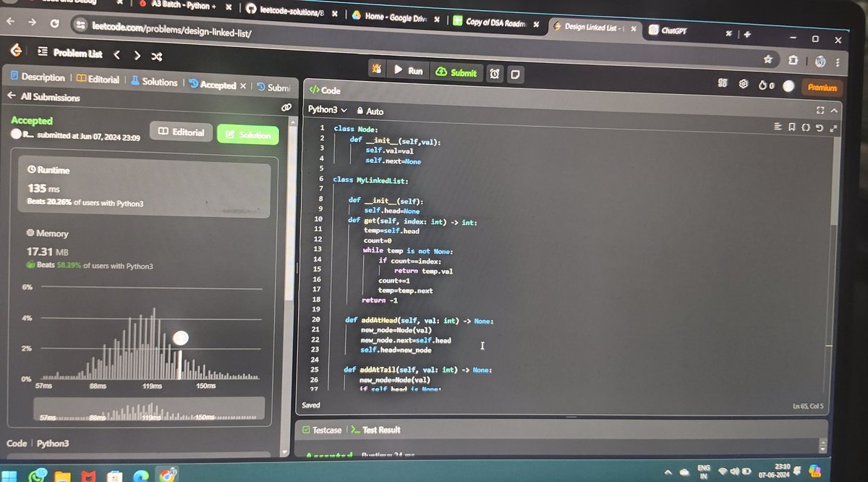Open the Submissions tab
Image resolution: width=868 pixels, height=482 pixels.
click(x=273, y=87)
